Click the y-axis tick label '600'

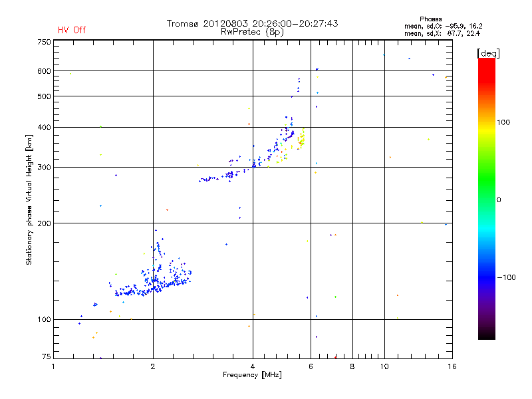pos(44,71)
